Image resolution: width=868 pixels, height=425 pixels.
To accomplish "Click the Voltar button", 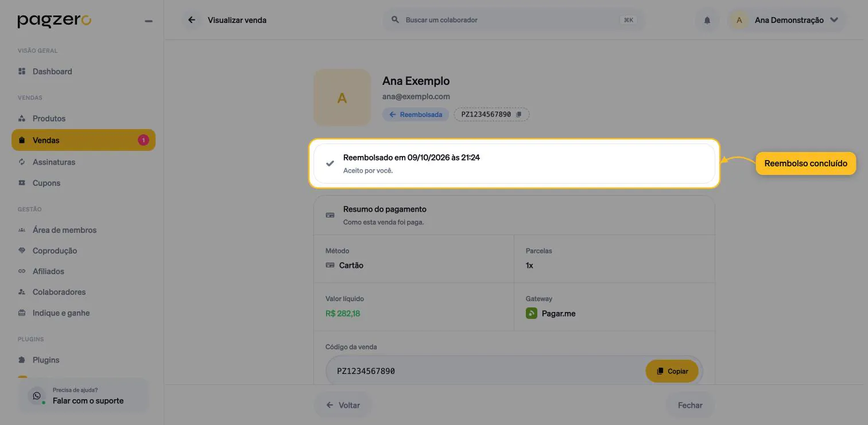I will 343,405.
